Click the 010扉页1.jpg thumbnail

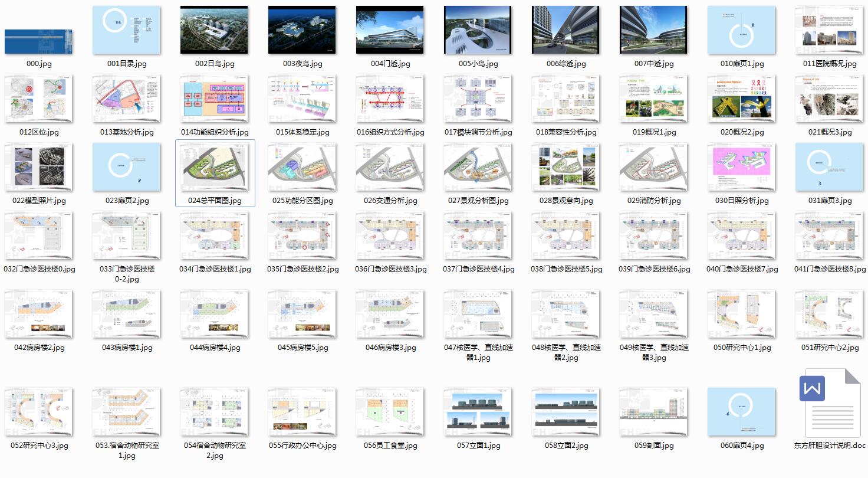742,30
